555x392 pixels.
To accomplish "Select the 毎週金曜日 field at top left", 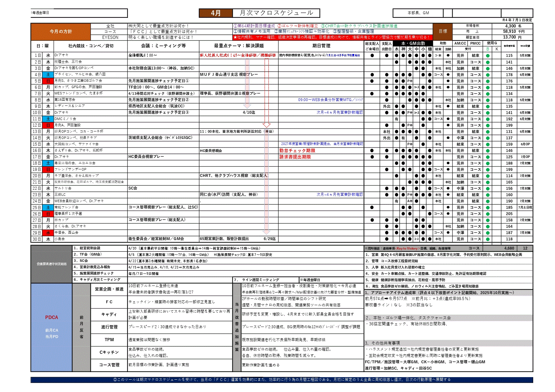I will tap(79, 13).
